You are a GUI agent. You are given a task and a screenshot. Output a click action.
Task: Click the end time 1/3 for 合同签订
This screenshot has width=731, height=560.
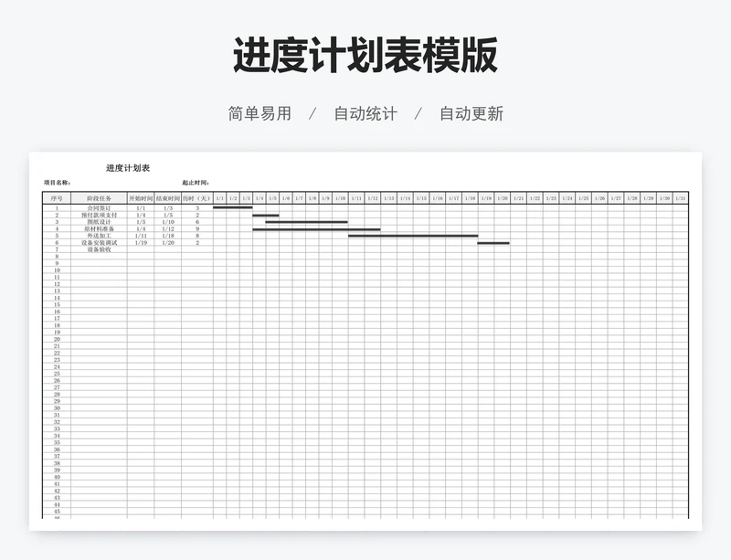[x=168, y=208]
